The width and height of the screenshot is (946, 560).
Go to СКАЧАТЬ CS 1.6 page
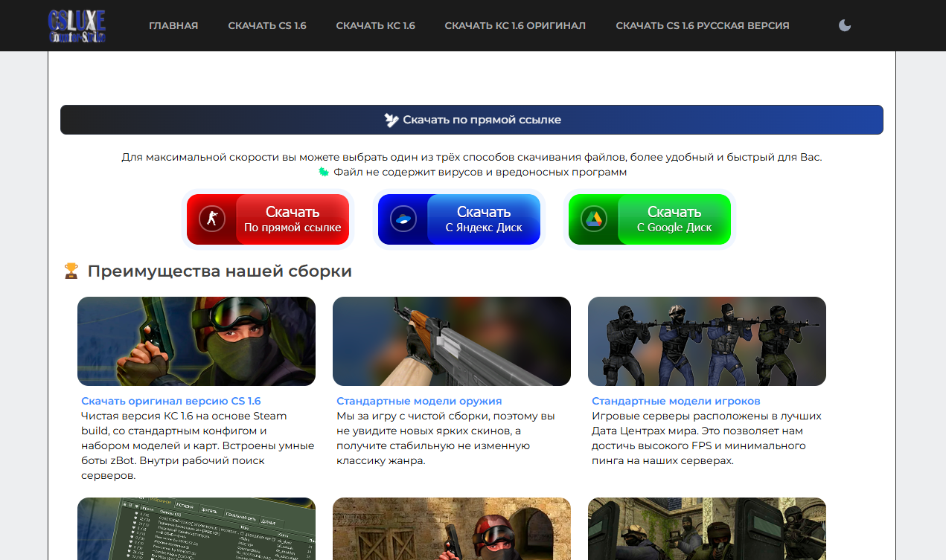coord(267,25)
